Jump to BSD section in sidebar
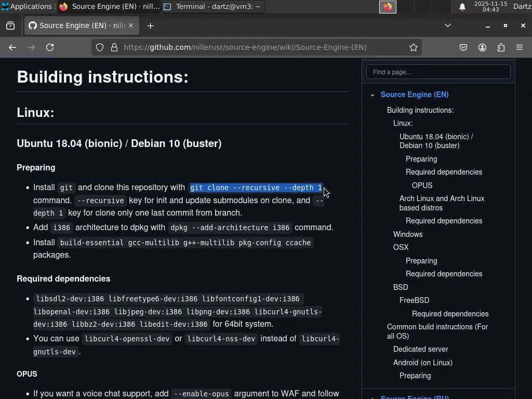Screen dimensions: 532x399 tap(401, 287)
